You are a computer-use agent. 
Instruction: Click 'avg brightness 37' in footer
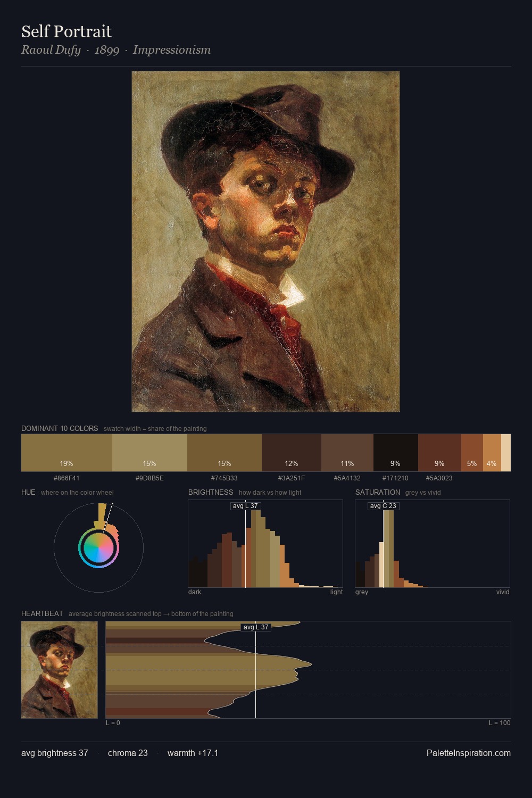(x=55, y=753)
